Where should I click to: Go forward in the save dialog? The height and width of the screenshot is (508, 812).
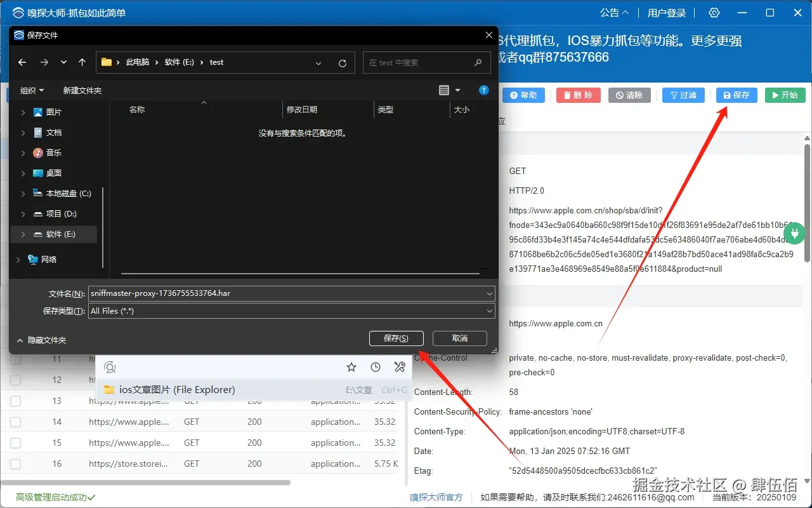coord(44,62)
